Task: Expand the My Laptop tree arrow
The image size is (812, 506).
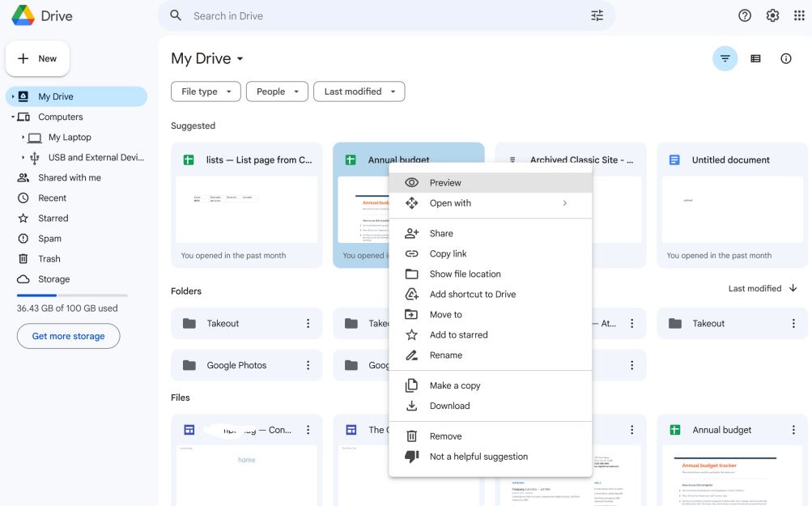Action: pyautogui.click(x=23, y=138)
